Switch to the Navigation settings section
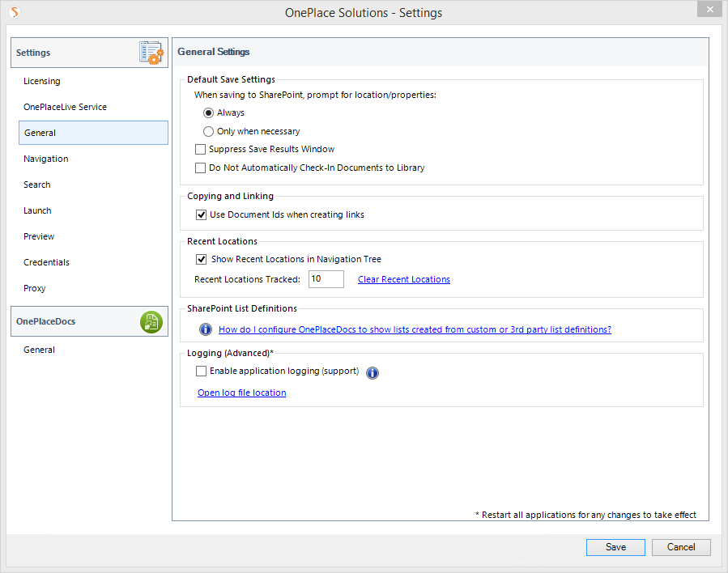Screen dimensions: 728x573 (x=46, y=159)
